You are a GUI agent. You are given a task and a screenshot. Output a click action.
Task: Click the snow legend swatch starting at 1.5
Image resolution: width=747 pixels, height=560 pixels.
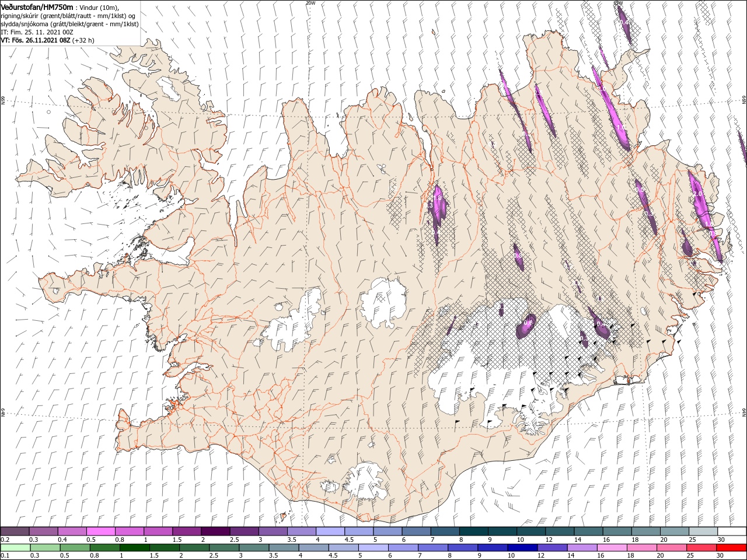pos(186,531)
